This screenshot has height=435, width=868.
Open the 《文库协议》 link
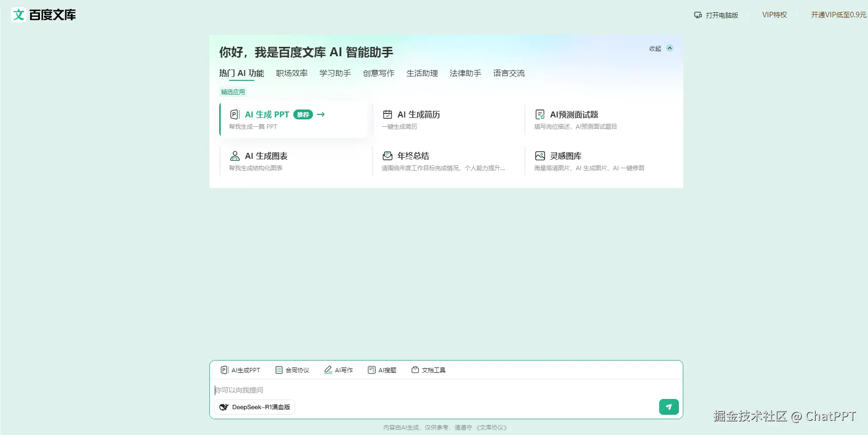coord(492,428)
